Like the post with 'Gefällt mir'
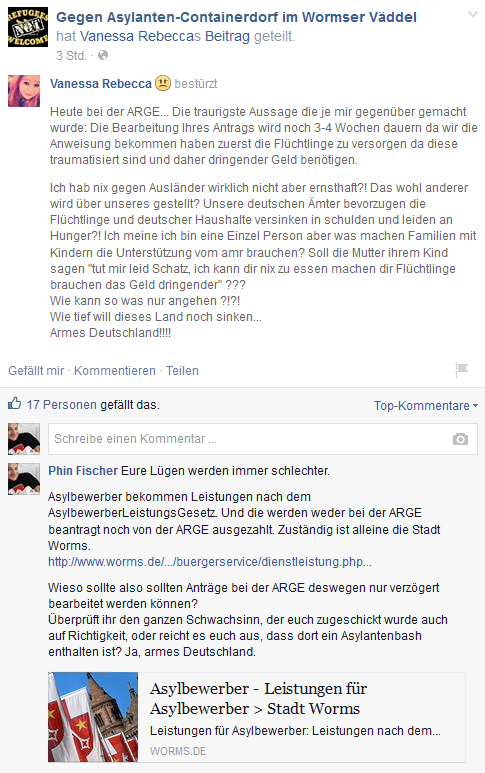This screenshot has width=485, height=773. click(x=36, y=371)
